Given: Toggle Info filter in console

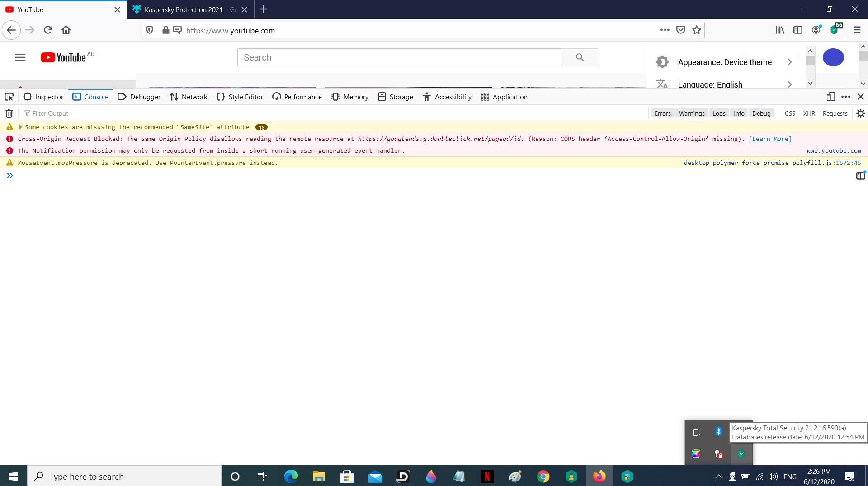Looking at the screenshot, I should point(739,113).
